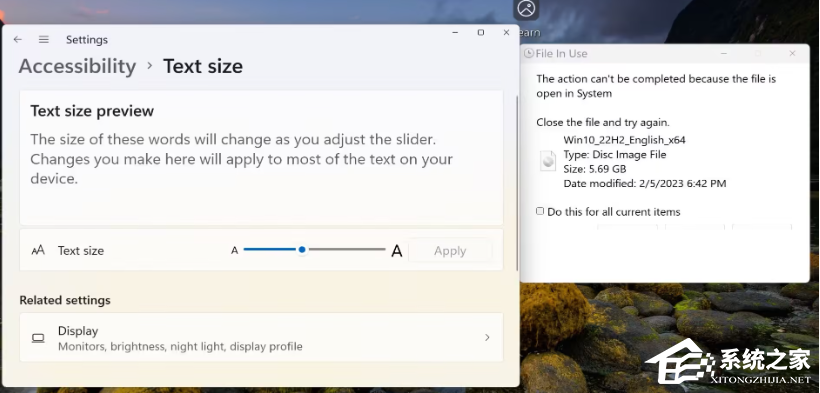820x393 pixels.
Task: Click the large A text-size icon
Action: [397, 251]
